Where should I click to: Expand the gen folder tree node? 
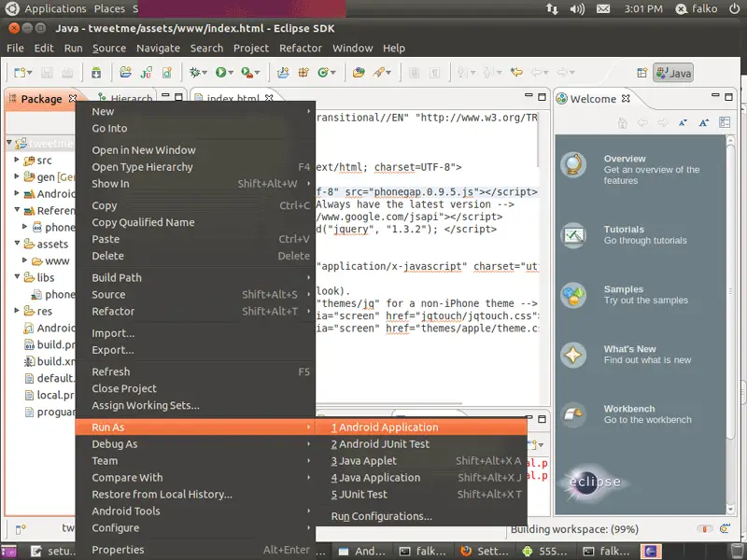point(17,176)
